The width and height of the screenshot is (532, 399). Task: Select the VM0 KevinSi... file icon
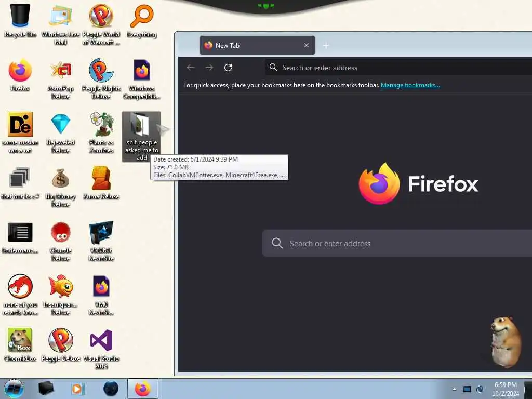pyautogui.click(x=101, y=295)
